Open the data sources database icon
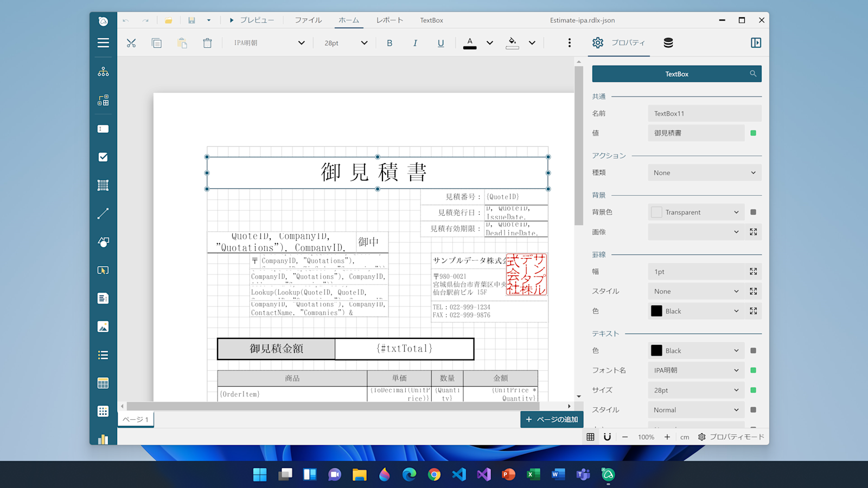Viewport: 868px width, 488px height. 668,43
